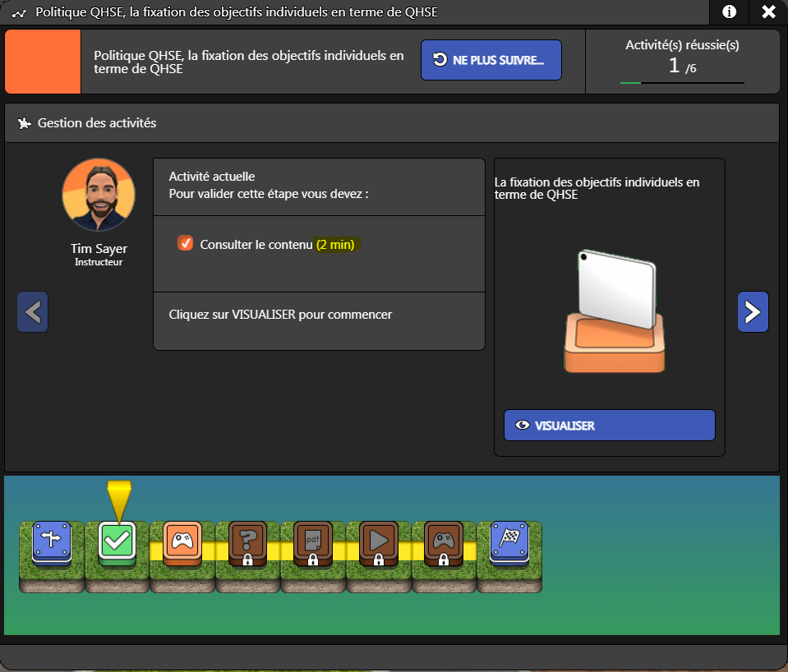Click the 'Instructeur' role label
Viewport: 788px width, 672px height.
(99, 262)
